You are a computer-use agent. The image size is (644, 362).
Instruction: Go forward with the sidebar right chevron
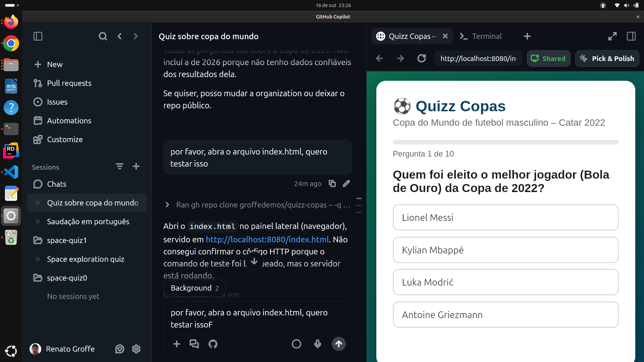pyautogui.click(x=136, y=36)
